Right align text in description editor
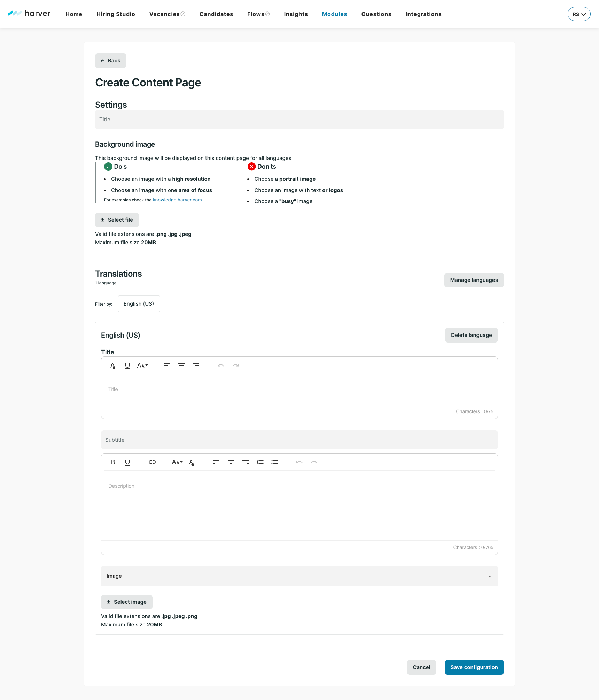The width and height of the screenshot is (599, 700). pos(246,462)
